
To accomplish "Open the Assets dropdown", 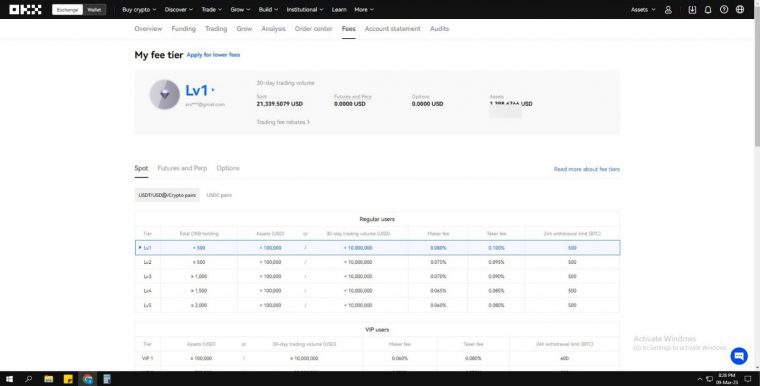I will pyautogui.click(x=643, y=10).
